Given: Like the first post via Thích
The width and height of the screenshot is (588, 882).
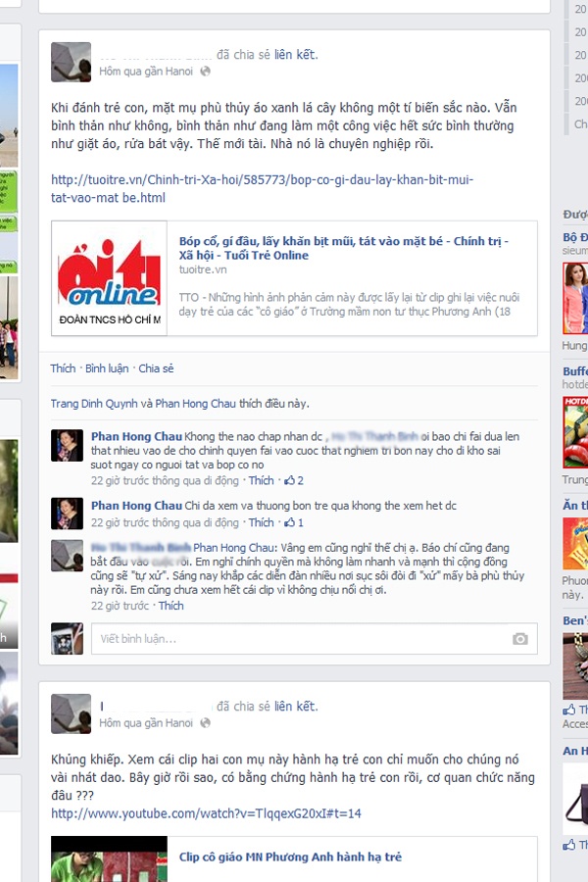Looking at the screenshot, I should pos(63,368).
